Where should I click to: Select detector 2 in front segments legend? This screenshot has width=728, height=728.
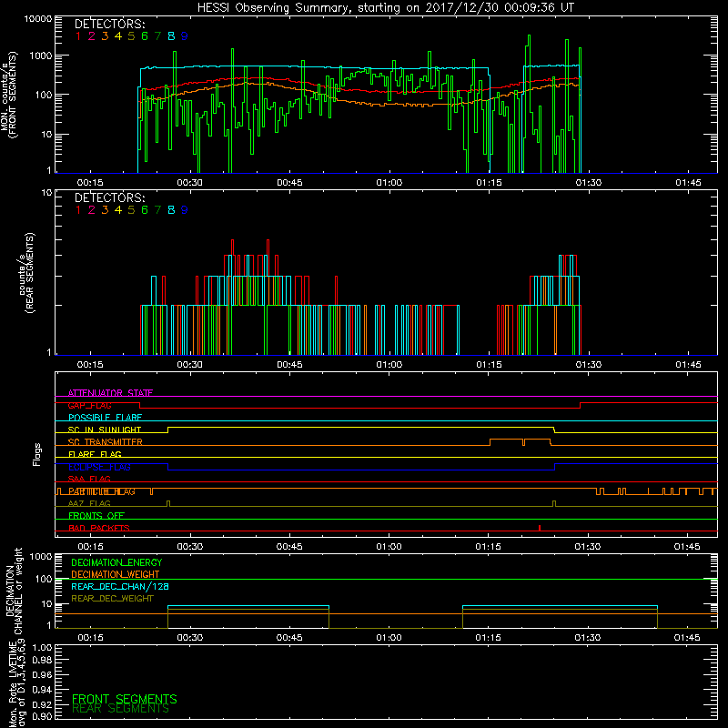tap(92, 36)
